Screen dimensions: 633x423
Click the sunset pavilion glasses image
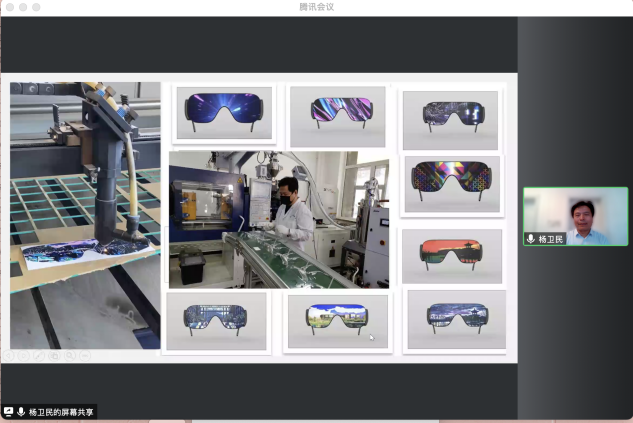[452, 256]
